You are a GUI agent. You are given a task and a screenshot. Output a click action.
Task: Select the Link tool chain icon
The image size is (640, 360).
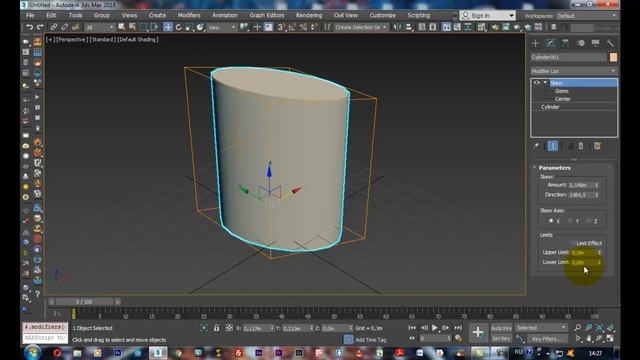[53, 27]
